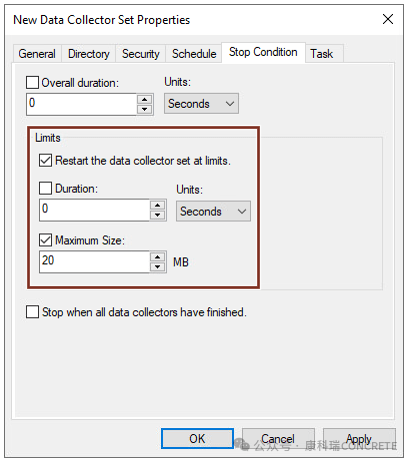Open the Overall duration Units dropdown

coord(201,104)
